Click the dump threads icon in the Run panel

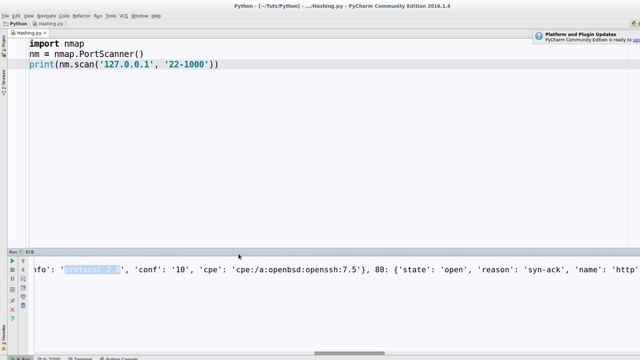tap(12, 289)
